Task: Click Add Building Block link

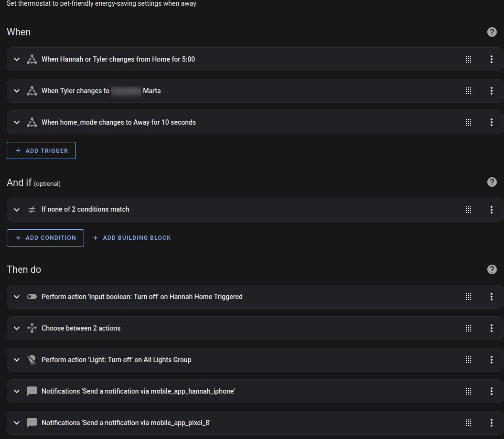Action: point(132,238)
